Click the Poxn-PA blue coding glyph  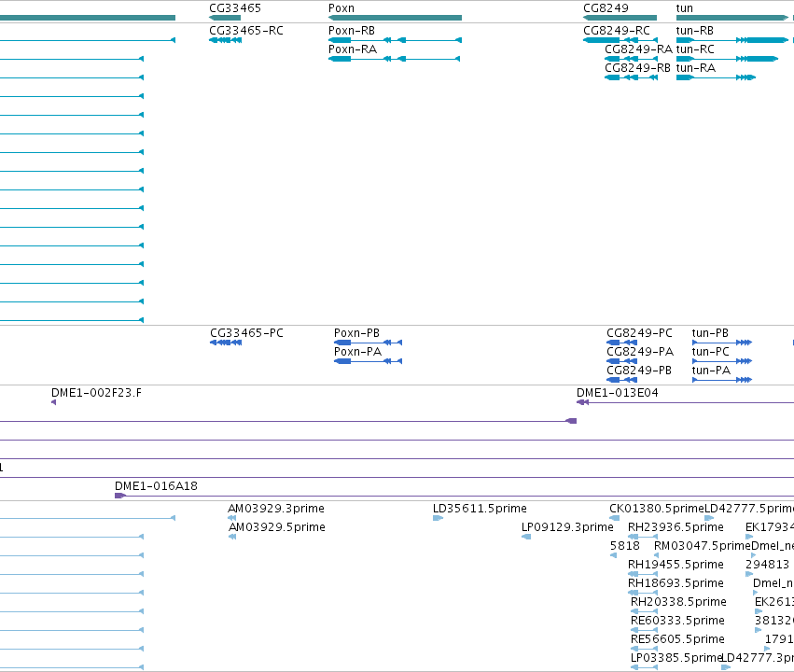(369, 361)
